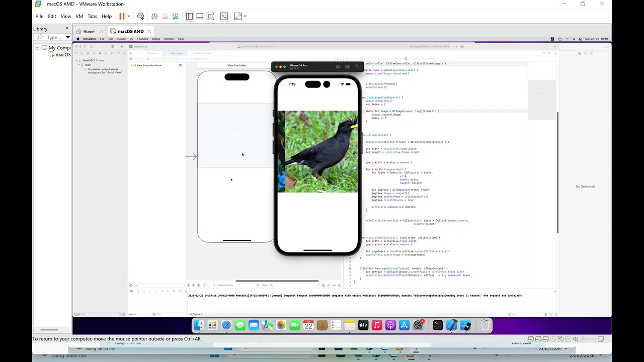Screen dimensions: 644x362
Task: Click Xcode Stop button
Action: click(x=113, y=46)
